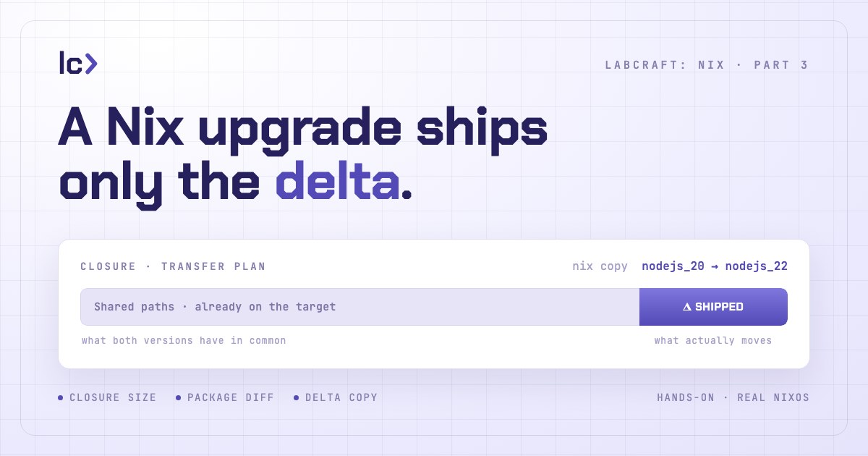
Task: Click the nodejs_22 text
Action: pyautogui.click(x=757, y=266)
